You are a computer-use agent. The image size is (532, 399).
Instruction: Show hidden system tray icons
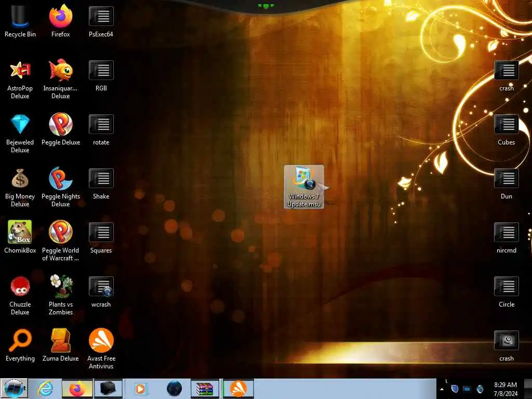(x=442, y=389)
